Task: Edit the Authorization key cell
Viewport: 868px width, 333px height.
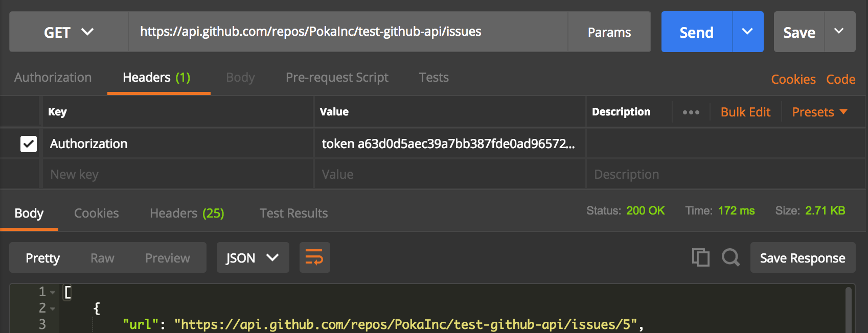Action: tap(177, 144)
